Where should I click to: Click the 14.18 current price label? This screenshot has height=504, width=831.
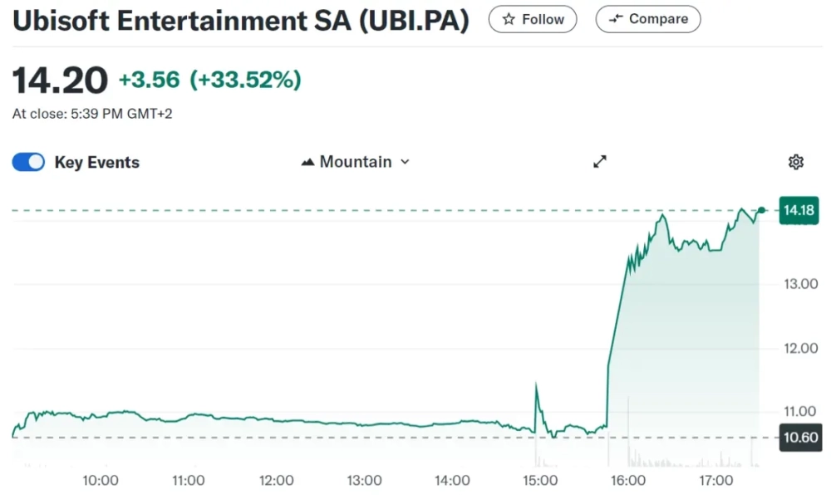pyautogui.click(x=799, y=210)
